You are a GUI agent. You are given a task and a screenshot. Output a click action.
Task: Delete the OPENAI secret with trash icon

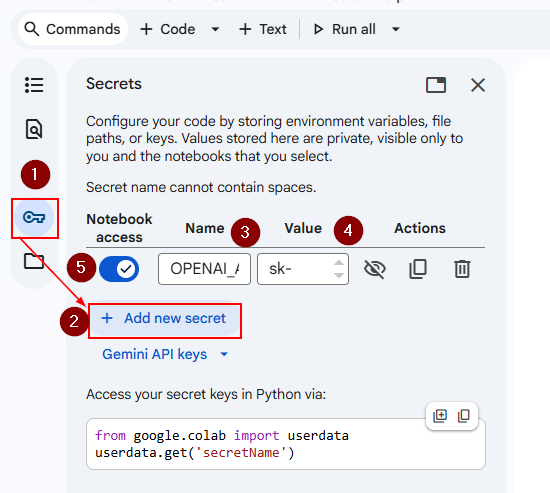click(462, 269)
